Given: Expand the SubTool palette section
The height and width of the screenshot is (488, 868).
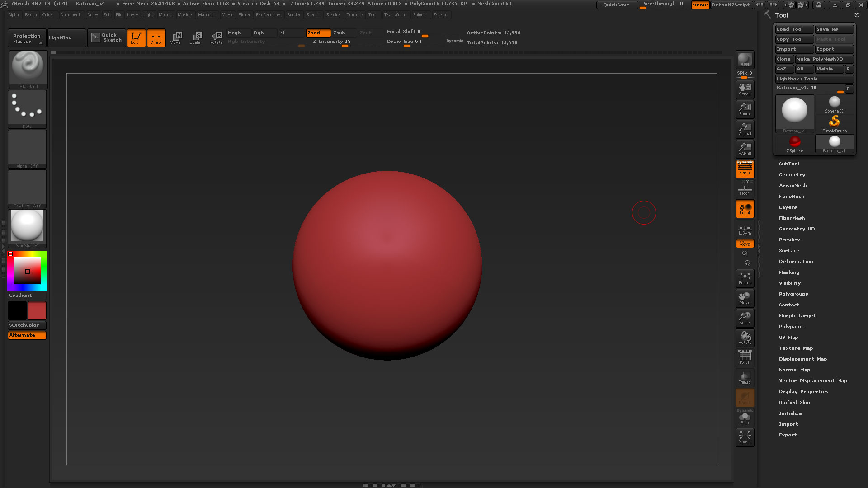Looking at the screenshot, I should 789,164.
